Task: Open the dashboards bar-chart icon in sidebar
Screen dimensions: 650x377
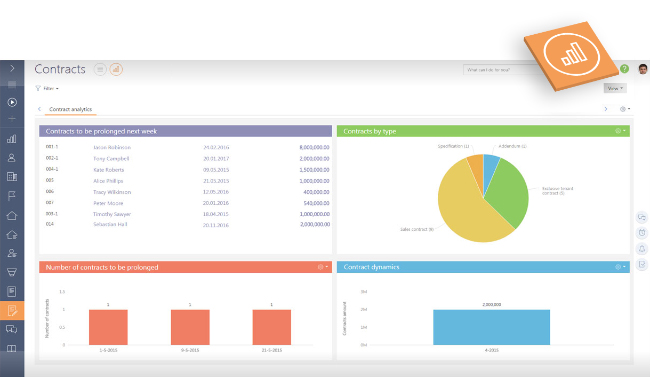Action: pyautogui.click(x=12, y=139)
